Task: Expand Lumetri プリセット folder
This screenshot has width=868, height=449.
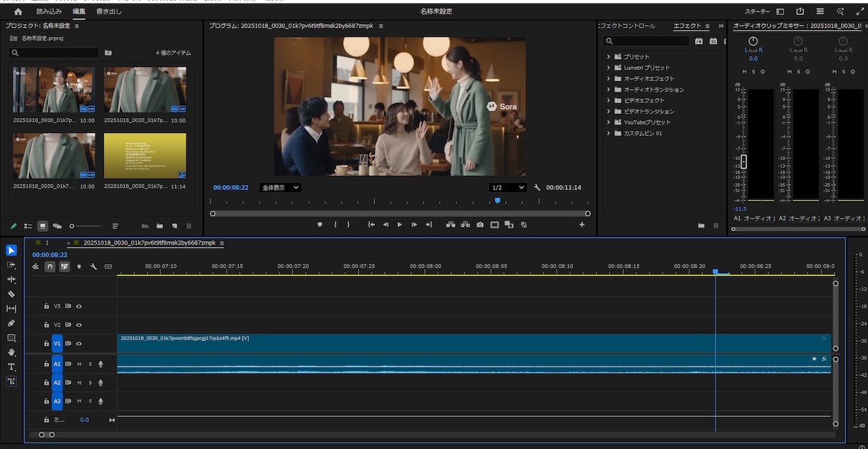Action: (608, 68)
